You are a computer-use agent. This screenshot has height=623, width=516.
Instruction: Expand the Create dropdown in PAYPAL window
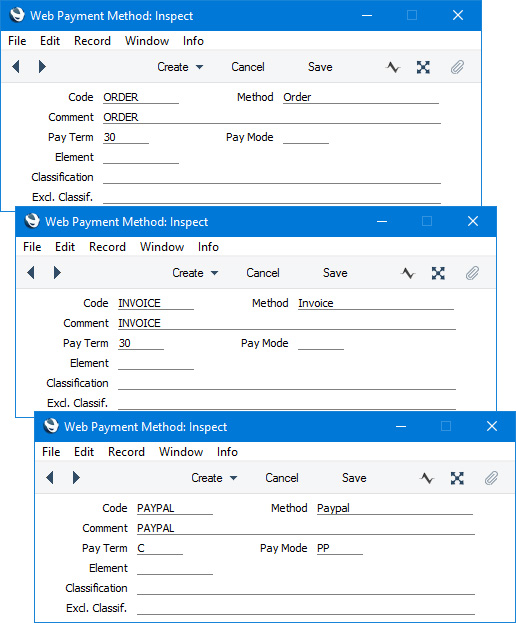pos(214,478)
